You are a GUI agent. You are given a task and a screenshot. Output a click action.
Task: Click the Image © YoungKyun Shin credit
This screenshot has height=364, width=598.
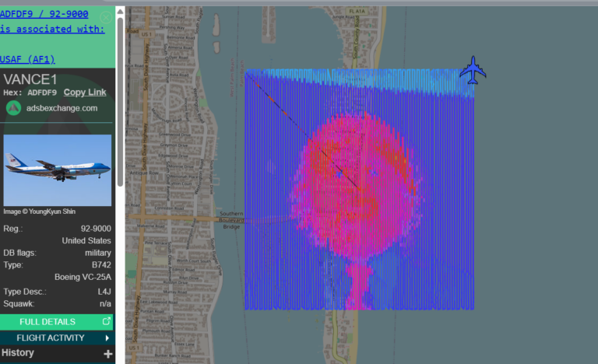click(39, 212)
